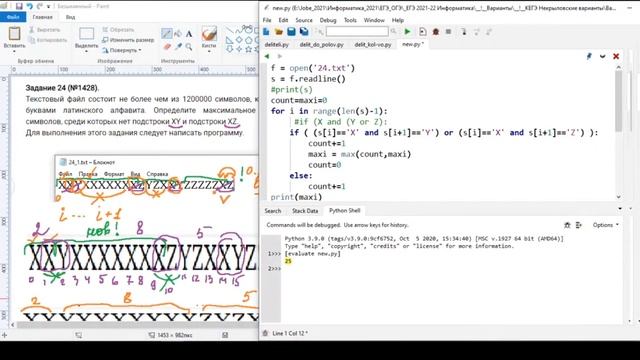Switch to the delit_do_polov.py editor tab
This screenshot has height=360, width=640.
pyautogui.click(x=321, y=44)
